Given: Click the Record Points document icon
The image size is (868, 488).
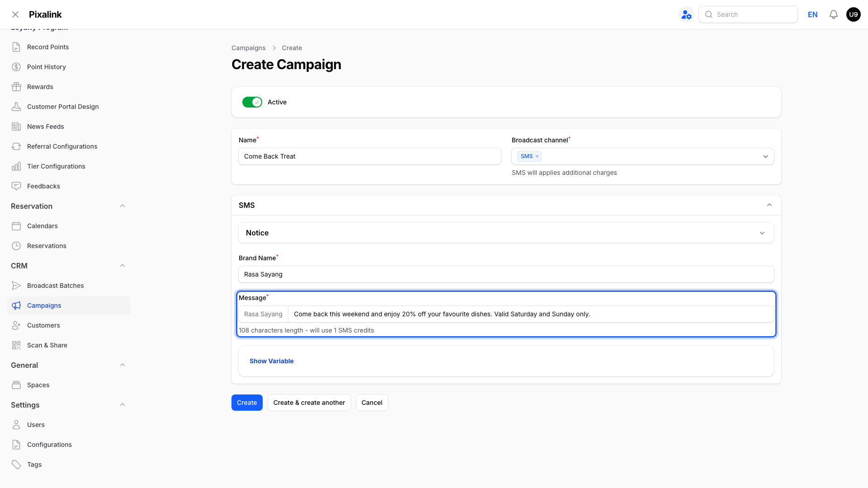Looking at the screenshot, I should tap(16, 47).
